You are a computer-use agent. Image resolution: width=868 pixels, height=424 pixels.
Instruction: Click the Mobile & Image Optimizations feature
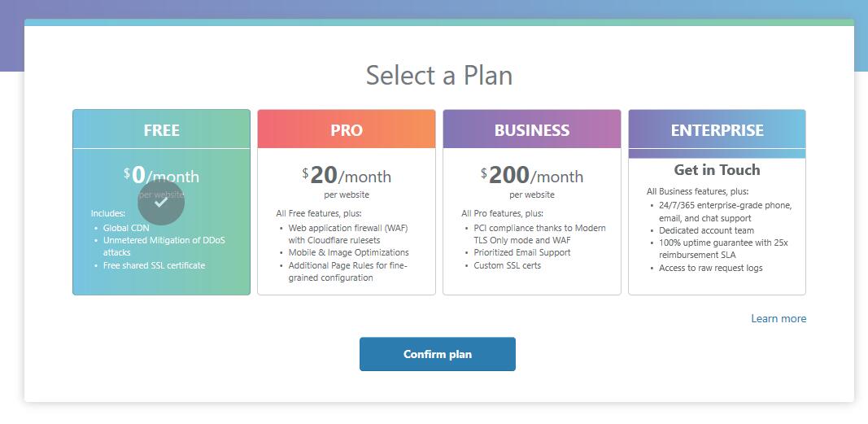click(x=348, y=252)
